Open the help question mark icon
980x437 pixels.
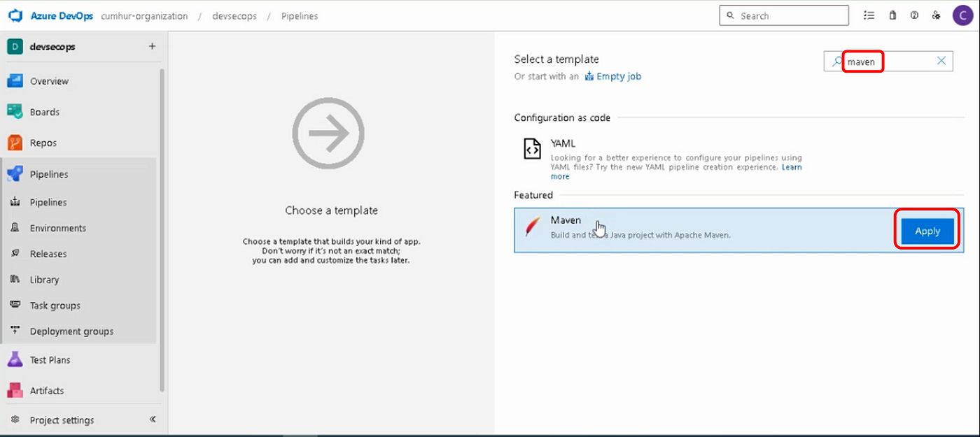click(x=914, y=15)
